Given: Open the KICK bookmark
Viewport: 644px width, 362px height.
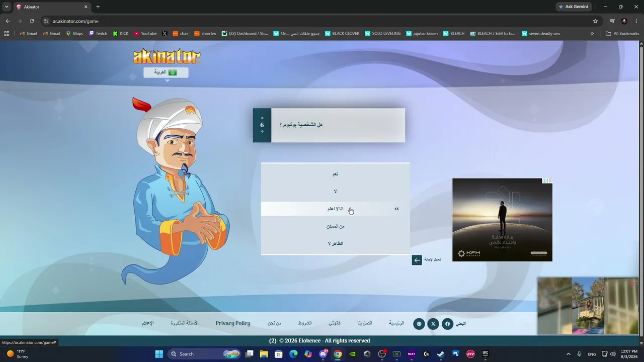Looking at the screenshot, I should point(121,34).
